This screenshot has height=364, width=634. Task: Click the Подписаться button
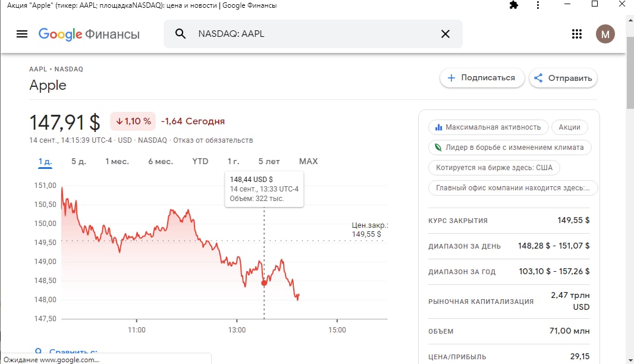[x=482, y=78]
